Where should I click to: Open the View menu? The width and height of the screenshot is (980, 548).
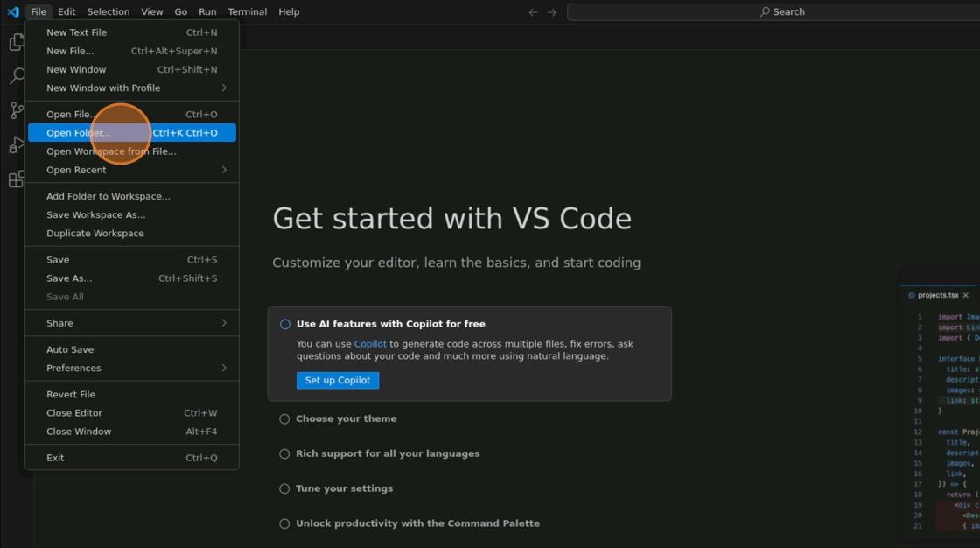tap(152, 12)
